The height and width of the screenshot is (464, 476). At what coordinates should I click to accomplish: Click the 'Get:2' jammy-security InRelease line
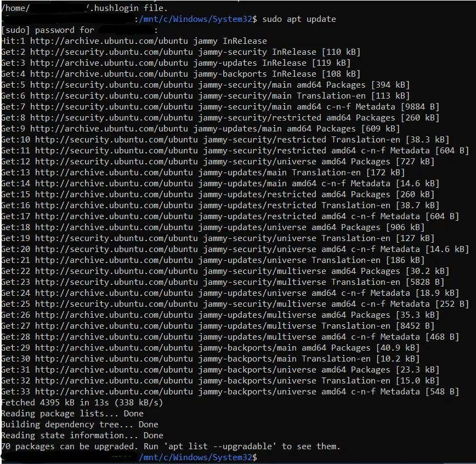click(180, 52)
